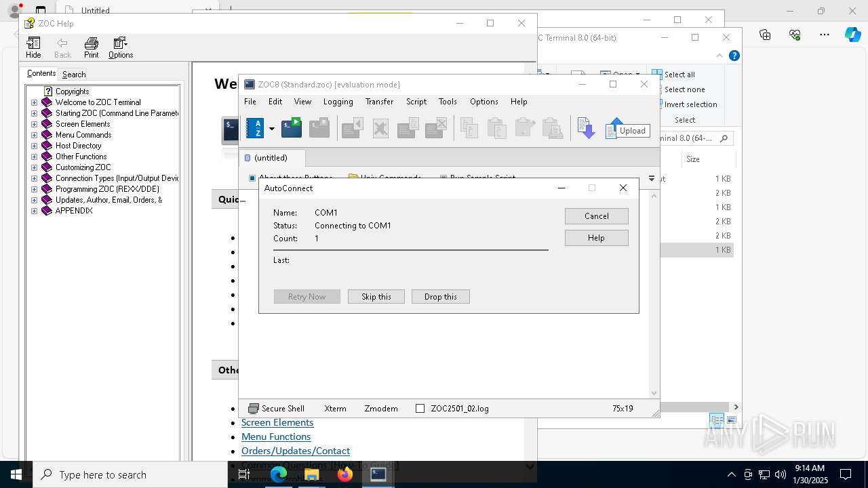Click the greyed-out disconnect terminal toolbar icon
Image resolution: width=868 pixels, height=488 pixels.
click(x=319, y=127)
